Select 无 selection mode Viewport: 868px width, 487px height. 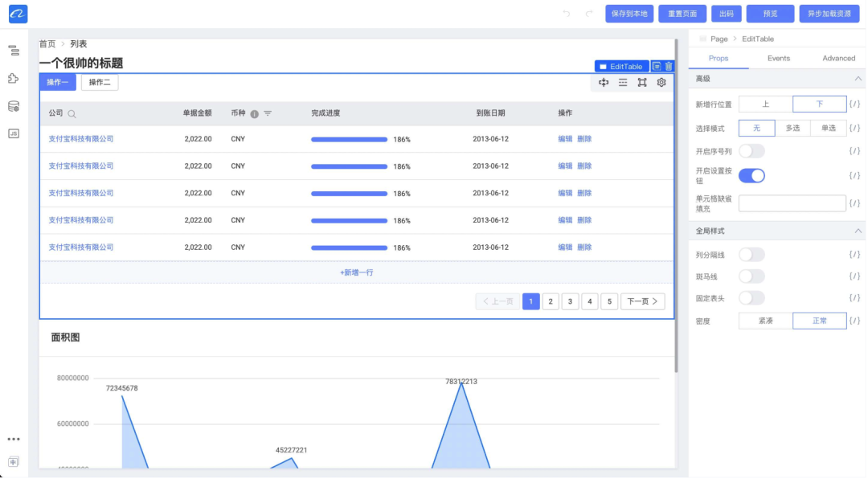pyautogui.click(x=757, y=128)
